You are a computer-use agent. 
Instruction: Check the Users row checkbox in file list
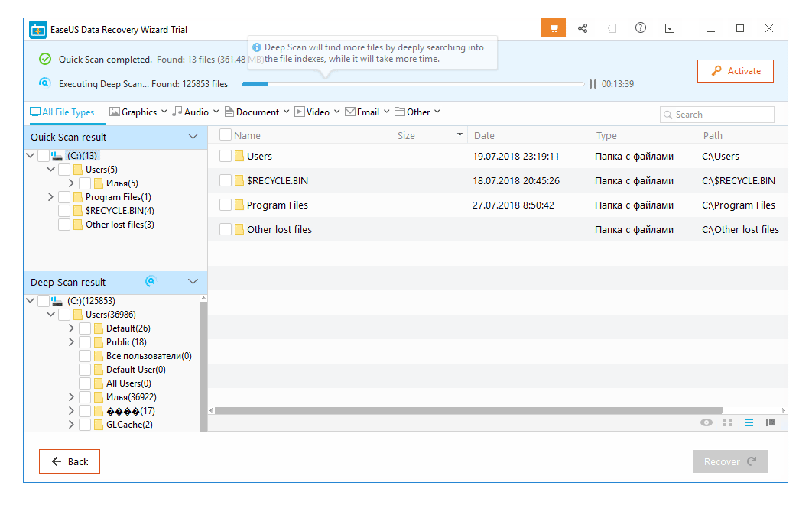click(x=226, y=156)
